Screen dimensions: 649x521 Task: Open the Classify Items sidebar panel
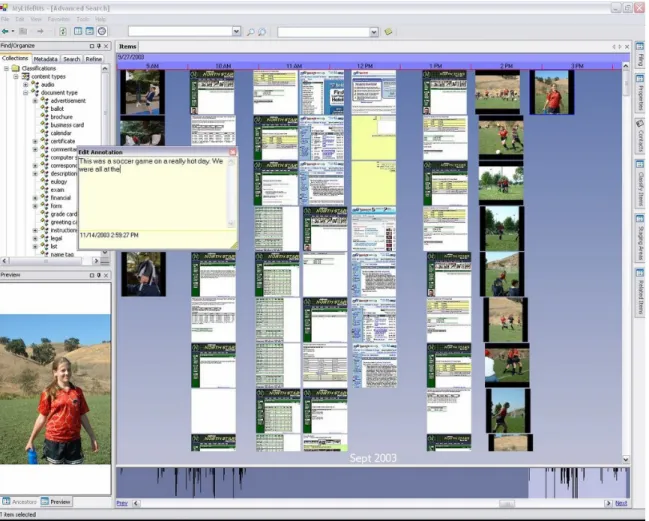pos(640,183)
